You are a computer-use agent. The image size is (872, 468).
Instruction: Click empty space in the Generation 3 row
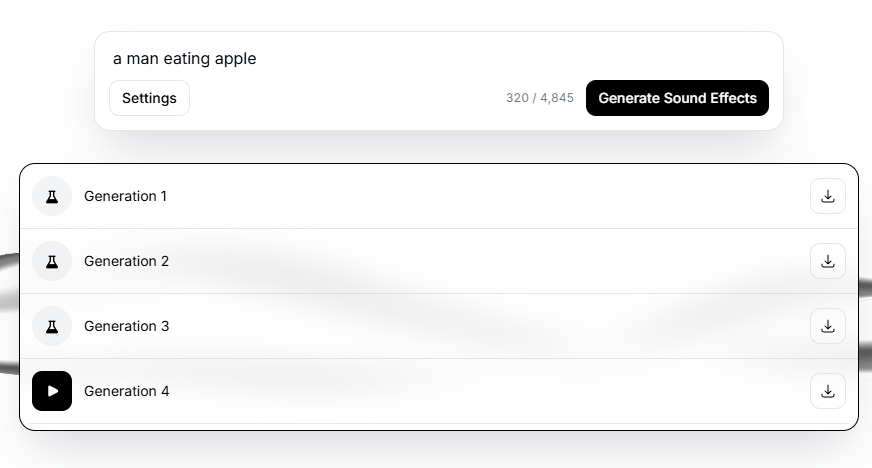pos(480,326)
